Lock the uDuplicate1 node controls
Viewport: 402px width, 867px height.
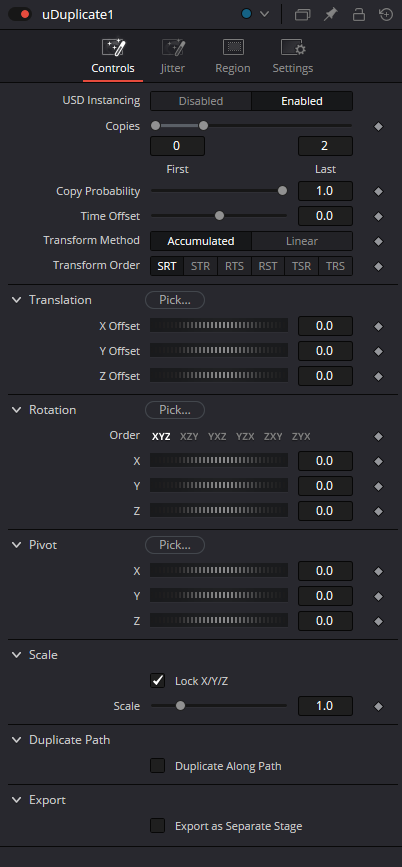pos(358,15)
